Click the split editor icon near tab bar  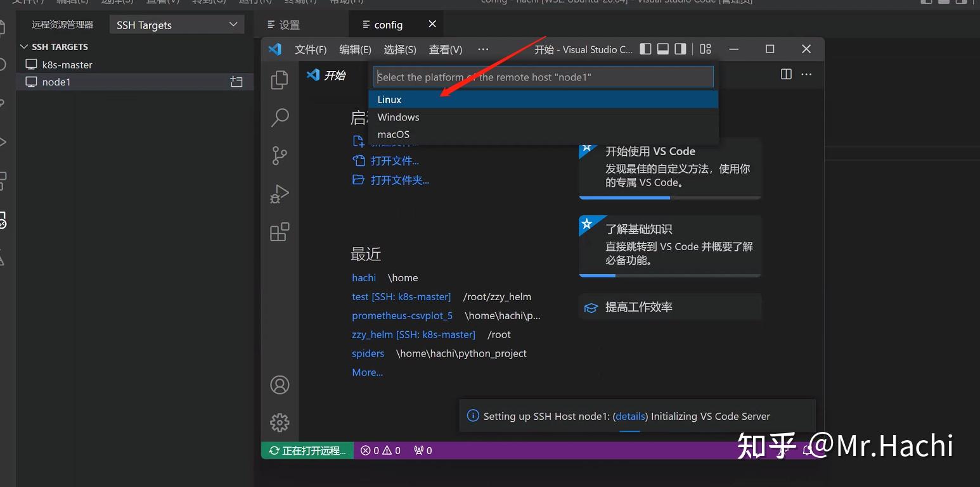coord(785,74)
